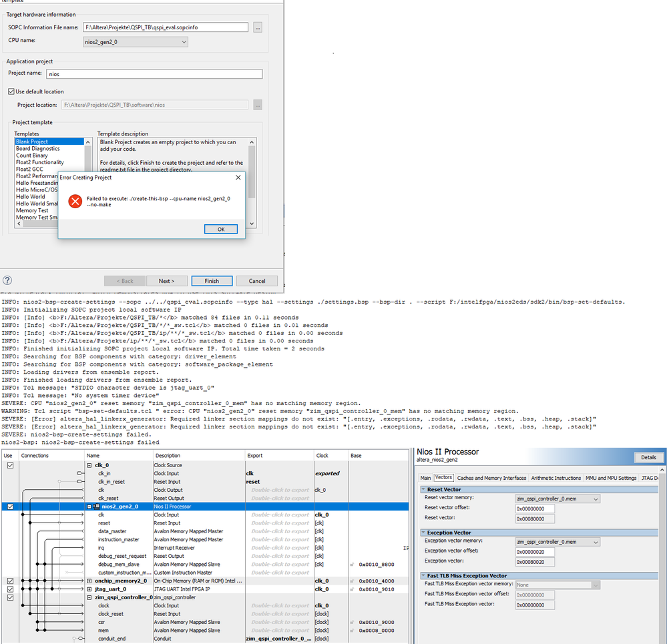The width and height of the screenshot is (667, 644).
Task: Click OK in the error dialog
Action: 221,229
